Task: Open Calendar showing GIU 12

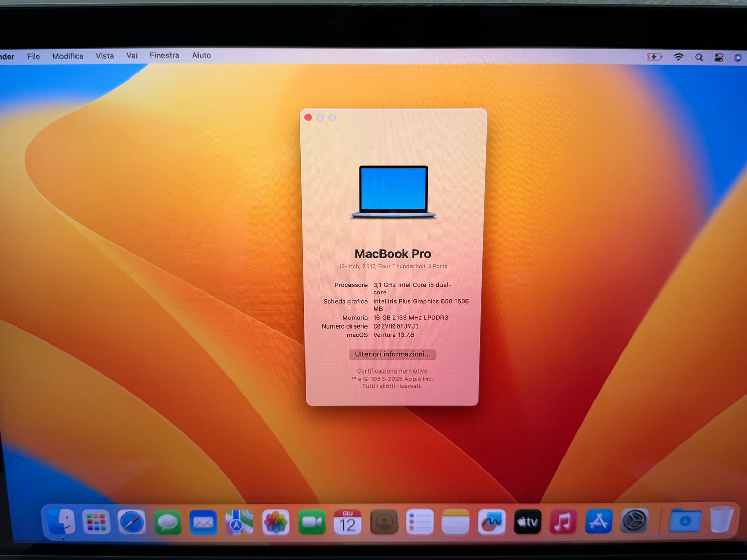Action: pyautogui.click(x=347, y=522)
